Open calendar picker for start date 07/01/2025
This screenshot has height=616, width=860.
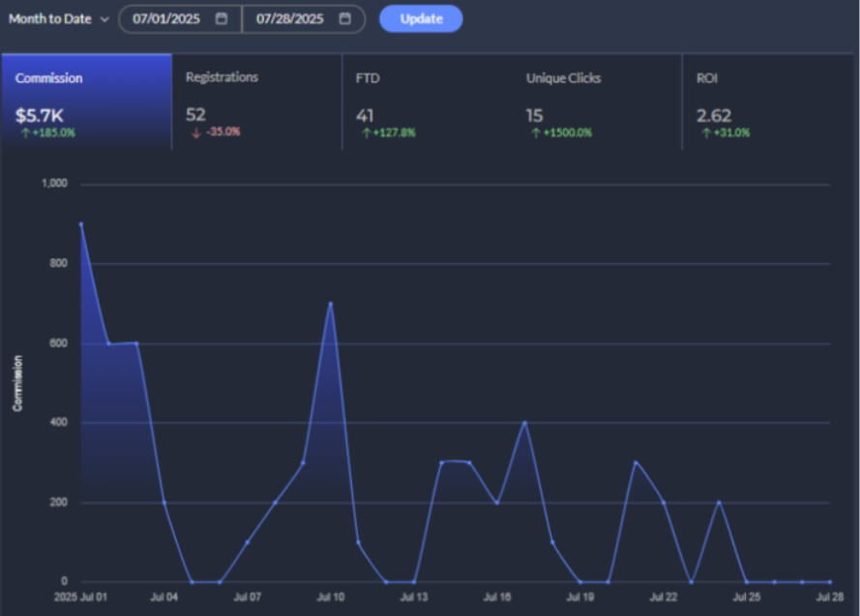pos(222,18)
